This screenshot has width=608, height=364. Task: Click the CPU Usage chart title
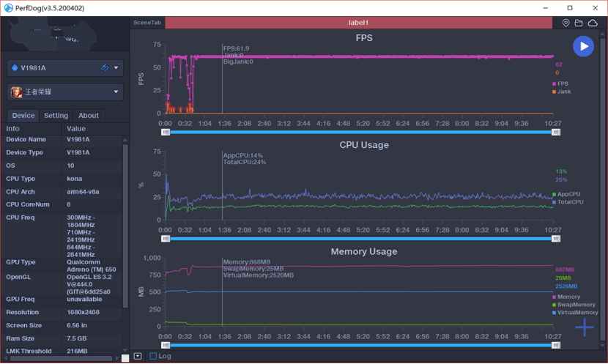(364, 145)
